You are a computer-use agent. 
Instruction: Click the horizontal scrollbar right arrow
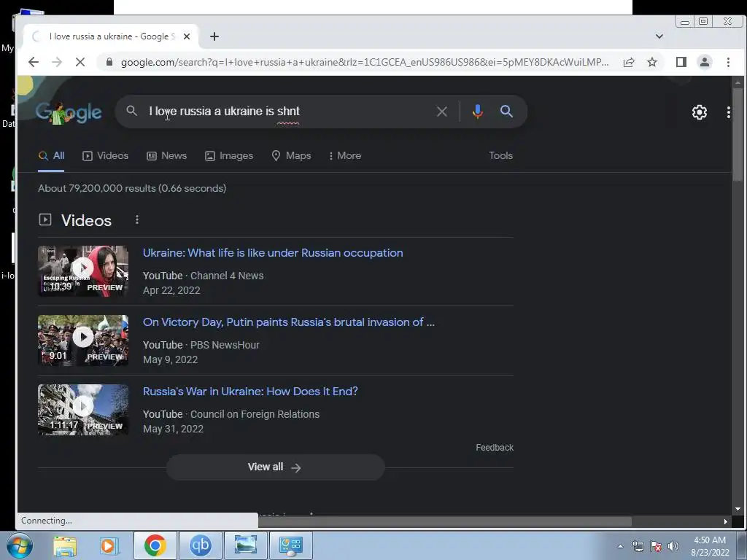(x=725, y=521)
